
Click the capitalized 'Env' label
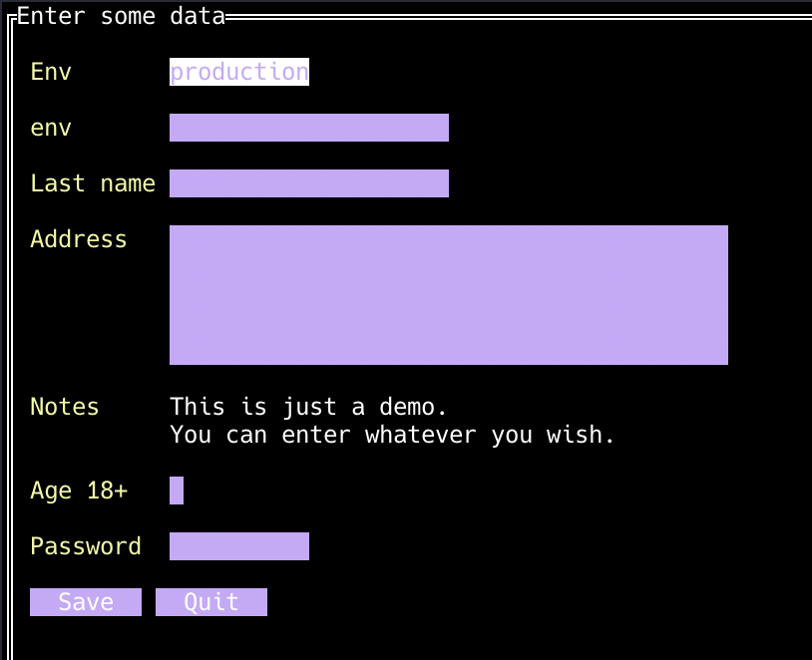click(51, 72)
